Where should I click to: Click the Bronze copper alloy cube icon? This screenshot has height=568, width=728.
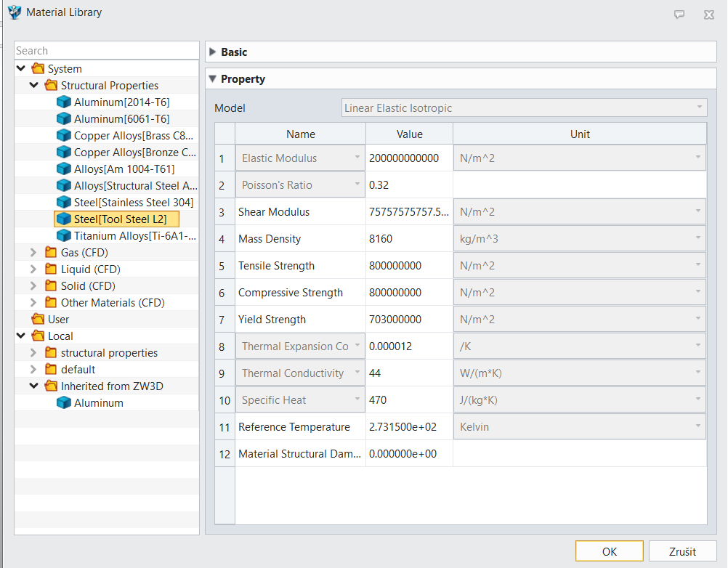pyautogui.click(x=64, y=153)
